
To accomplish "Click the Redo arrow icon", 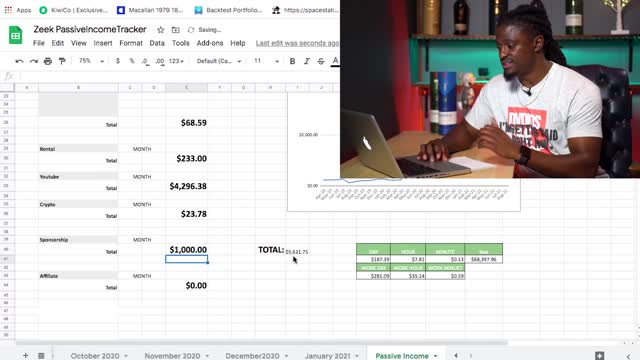I will click(x=33, y=61).
